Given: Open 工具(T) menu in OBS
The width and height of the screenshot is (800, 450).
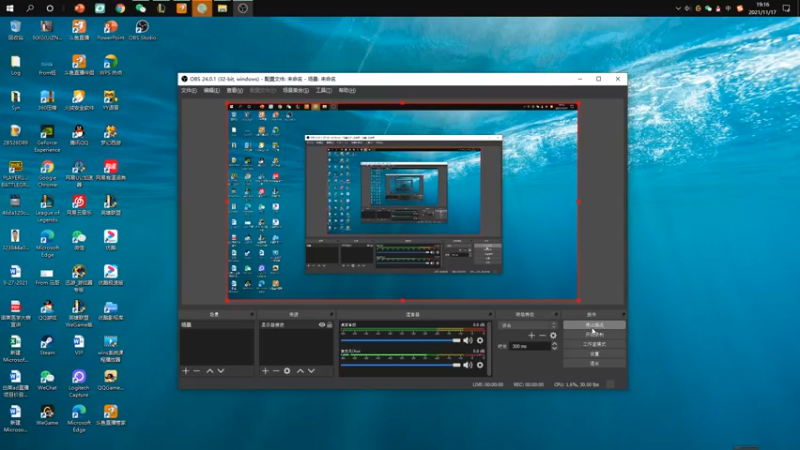Looking at the screenshot, I should pos(323,90).
